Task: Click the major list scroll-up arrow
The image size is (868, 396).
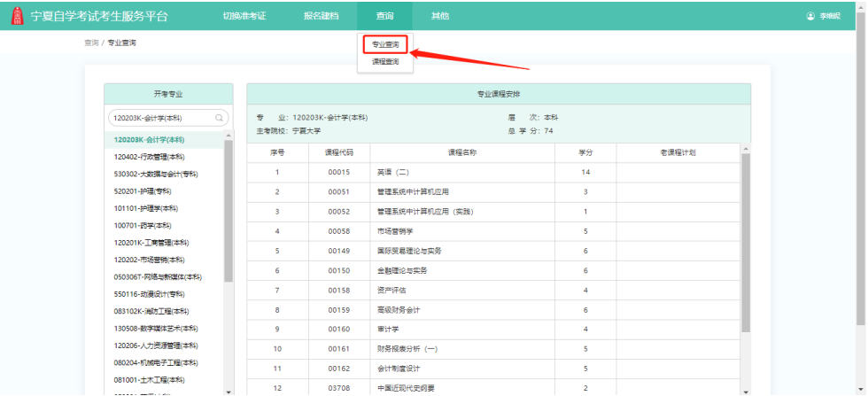Action: (x=229, y=136)
